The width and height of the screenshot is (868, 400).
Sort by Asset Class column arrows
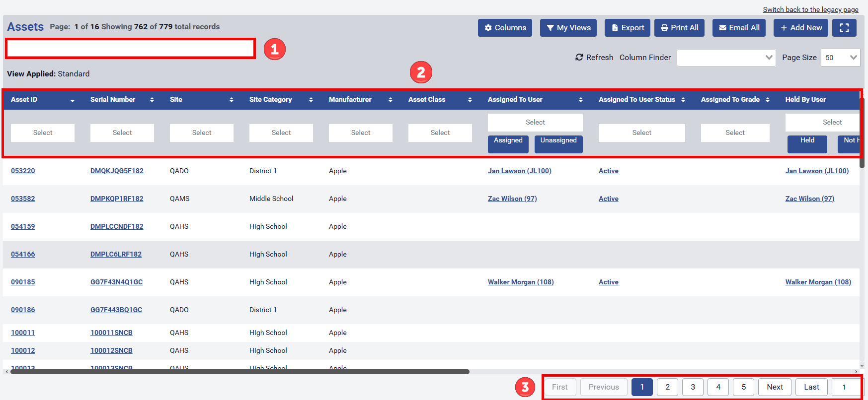(470, 100)
